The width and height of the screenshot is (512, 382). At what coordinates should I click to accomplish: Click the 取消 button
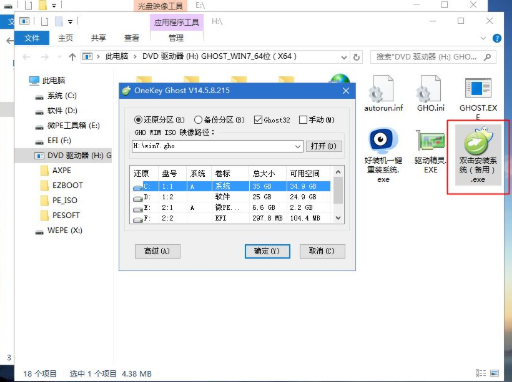point(322,251)
